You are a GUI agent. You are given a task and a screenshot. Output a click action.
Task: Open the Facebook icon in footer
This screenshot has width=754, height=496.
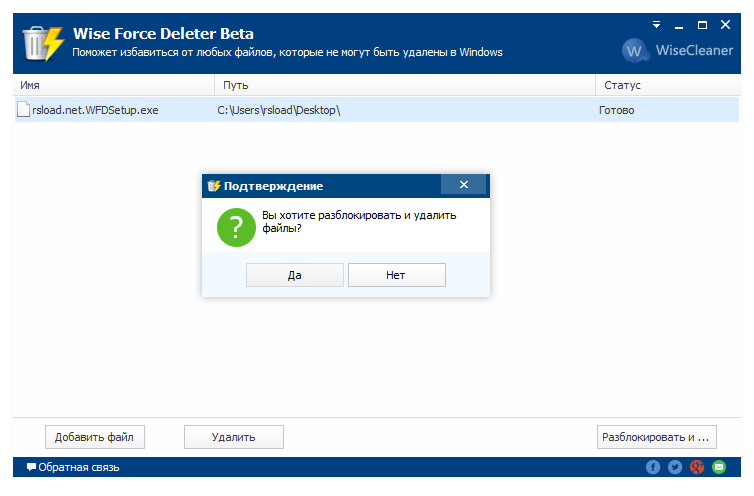(x=653, y=467)
